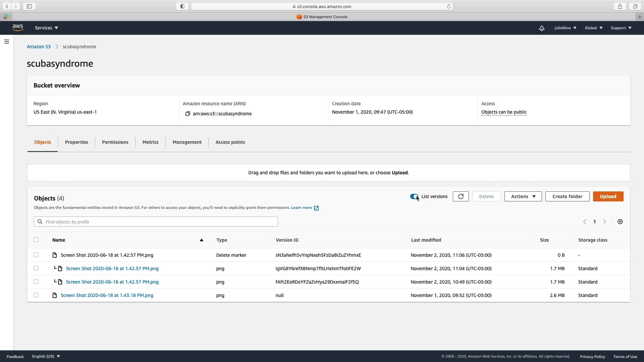Open the Safari share button
Screen dimensions: 644x362
(x=620, y=6)
